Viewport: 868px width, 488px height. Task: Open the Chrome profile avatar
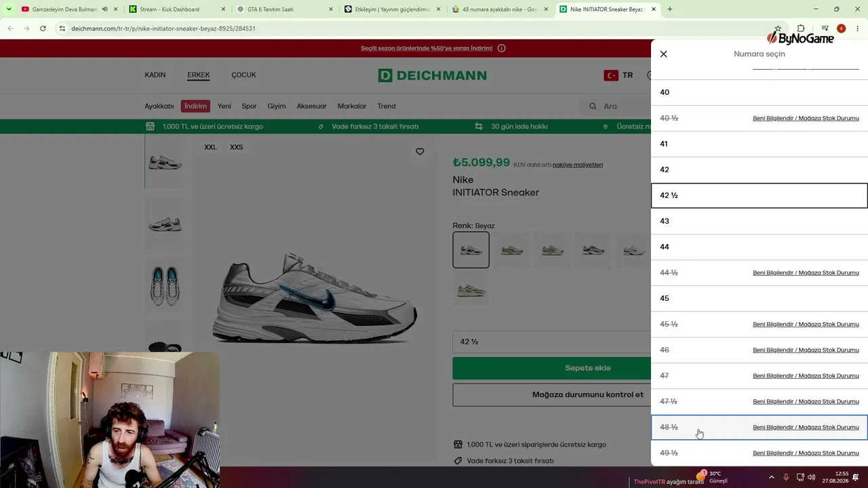(x=841, y=28)
